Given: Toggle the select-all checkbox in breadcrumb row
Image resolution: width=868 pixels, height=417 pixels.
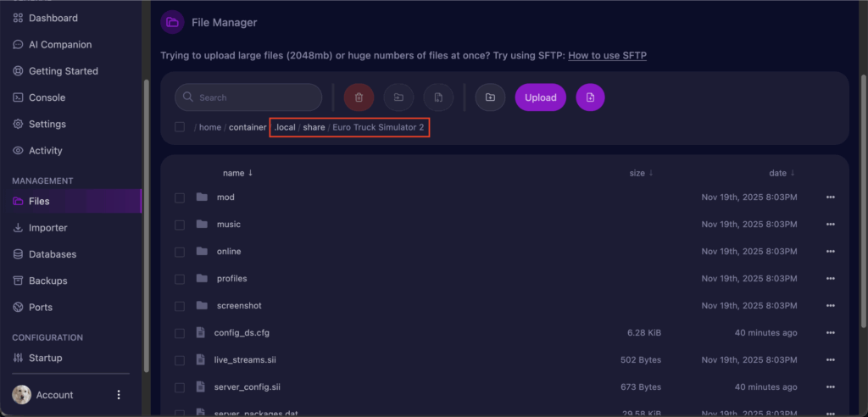Looking at the screenshot, I should coord(180,127).
